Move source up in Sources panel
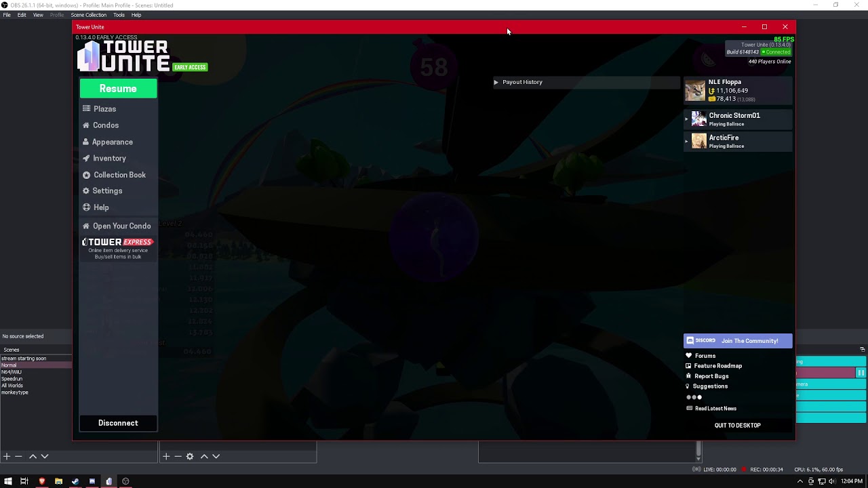This screenshot has height=488, width=868. [x=203, y=457]
